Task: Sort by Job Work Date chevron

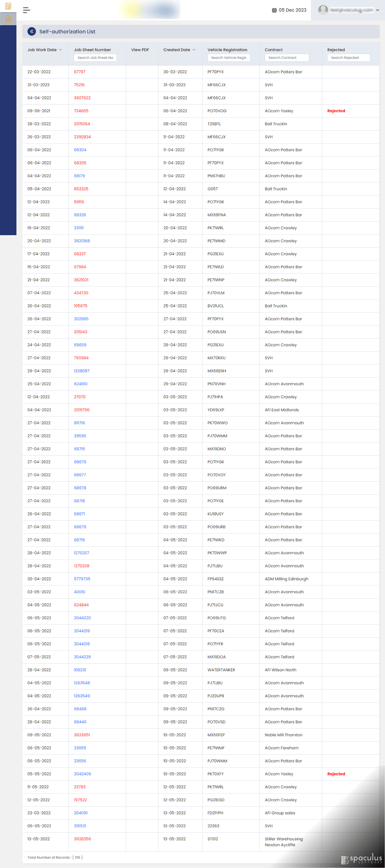Action: pos(61,50)
